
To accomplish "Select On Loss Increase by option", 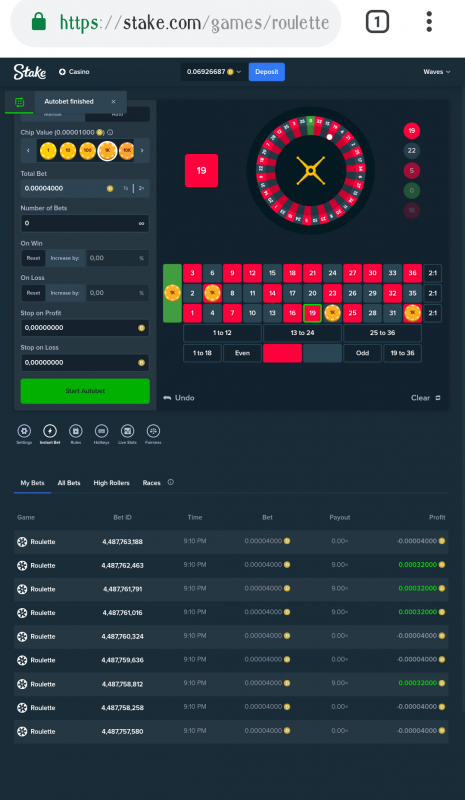I will point(65,293).
